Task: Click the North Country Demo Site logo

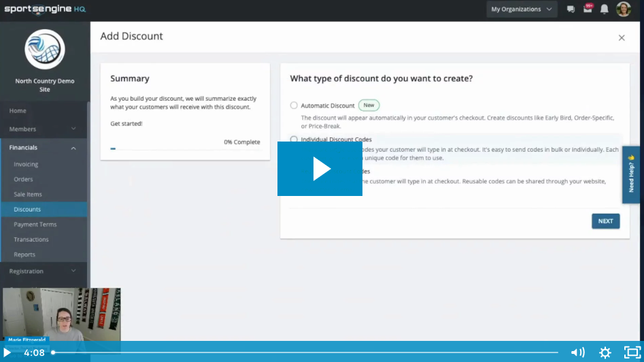Action: tap(45, 50)
